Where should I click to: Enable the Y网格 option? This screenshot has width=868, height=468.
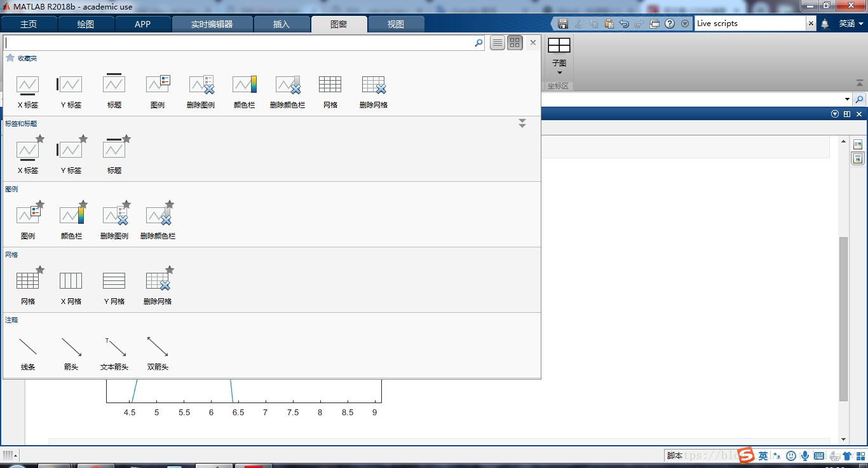point(114,288)
